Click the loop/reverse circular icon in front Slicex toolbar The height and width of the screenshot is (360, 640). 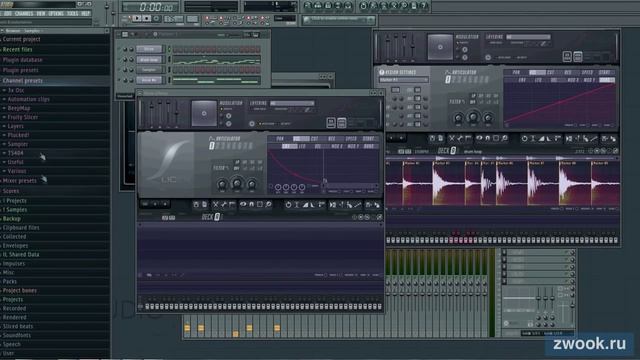click(288, 204)
